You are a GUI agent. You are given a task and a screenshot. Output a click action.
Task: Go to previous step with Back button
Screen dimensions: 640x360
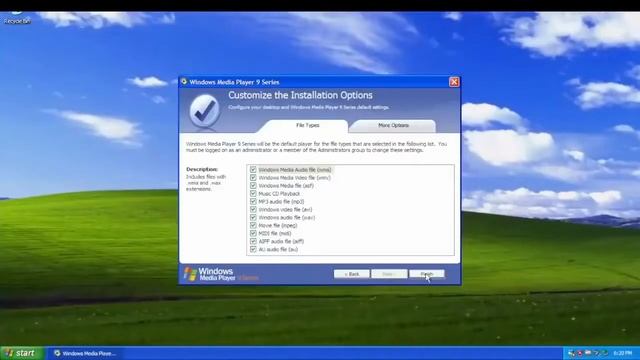coord(351,274)
